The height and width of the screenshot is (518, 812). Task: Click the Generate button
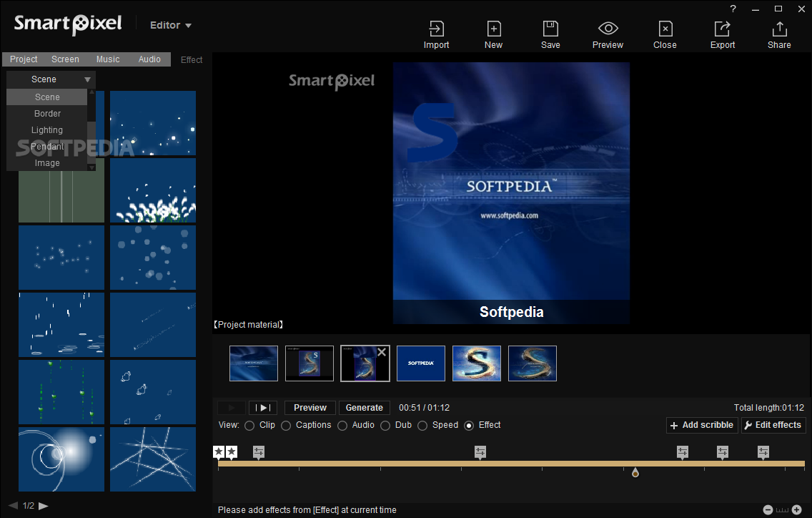coord(364,408)
